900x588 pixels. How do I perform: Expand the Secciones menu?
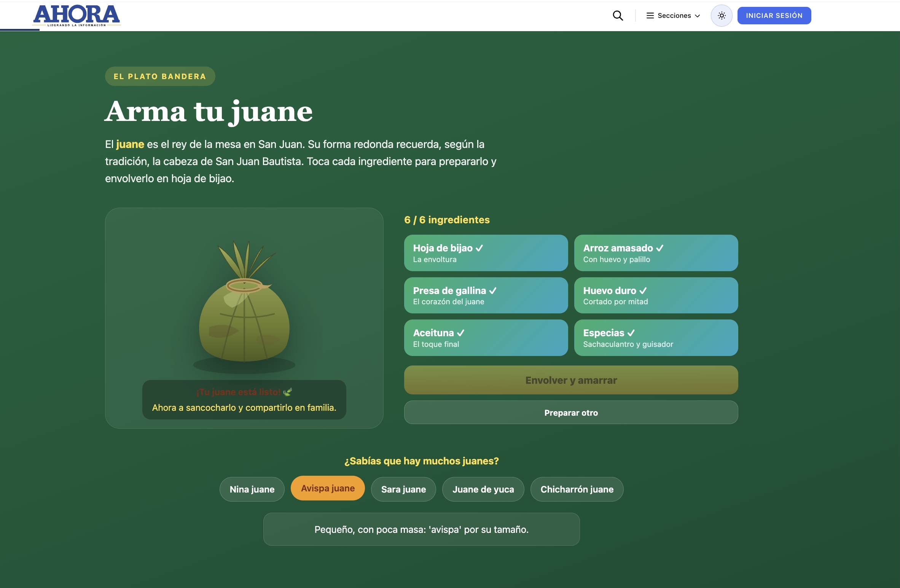click(x=673, y=16)
